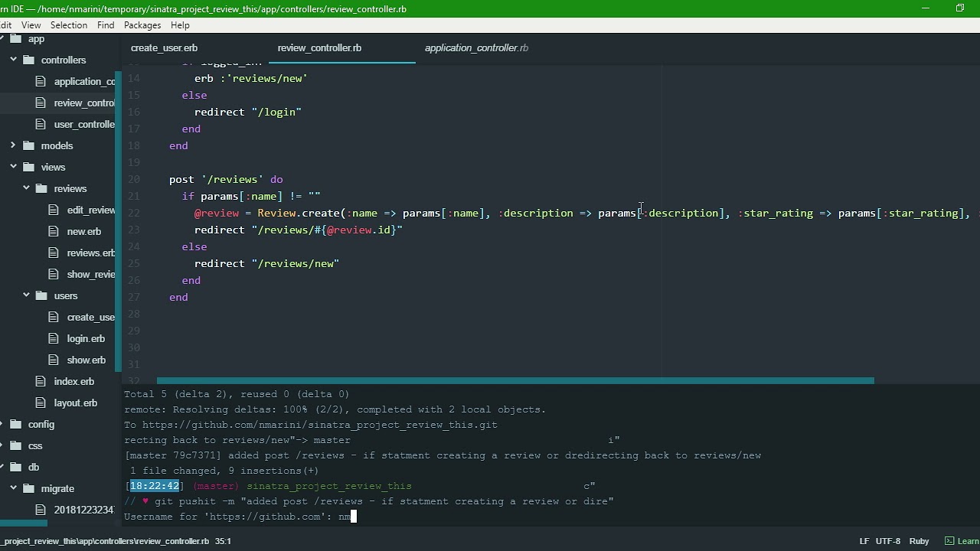Image resolution: width=980 pixels, height=551 pixels.
Task: Change line ending via LF status item
Action: pos(864,541)
